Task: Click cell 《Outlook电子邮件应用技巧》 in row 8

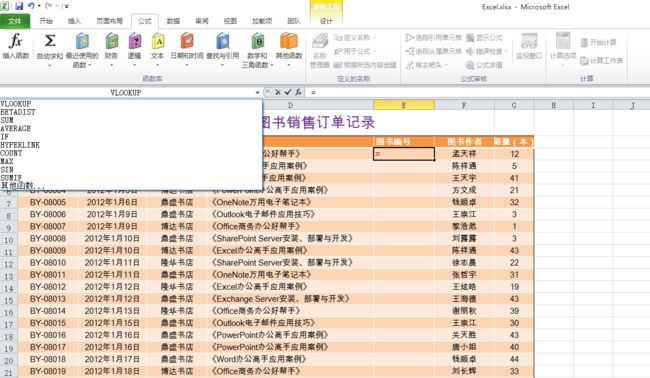Action: [290, 214]
